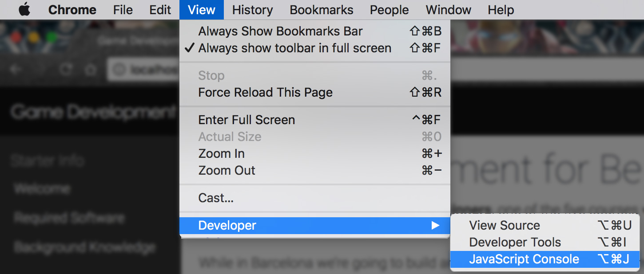
Task: Choose the Cast… option
Action: point(216,198)
